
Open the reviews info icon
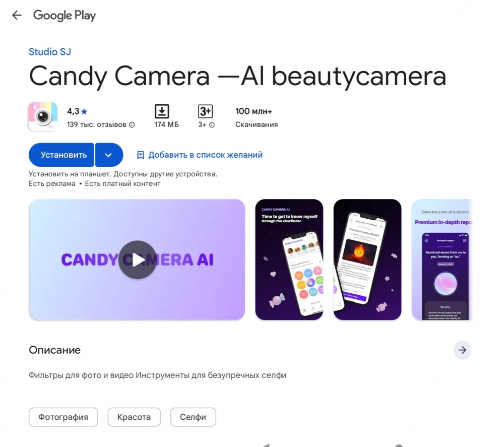pos(132,124)
